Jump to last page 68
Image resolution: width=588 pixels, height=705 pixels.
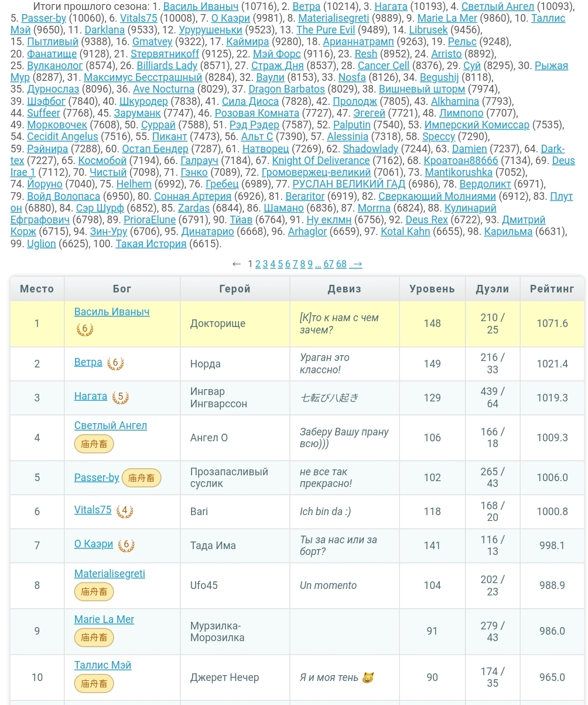[x=341, y=264]
